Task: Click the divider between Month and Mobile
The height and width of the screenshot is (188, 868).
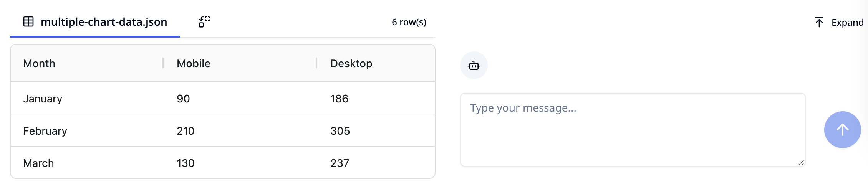Action: click(163, 63)
